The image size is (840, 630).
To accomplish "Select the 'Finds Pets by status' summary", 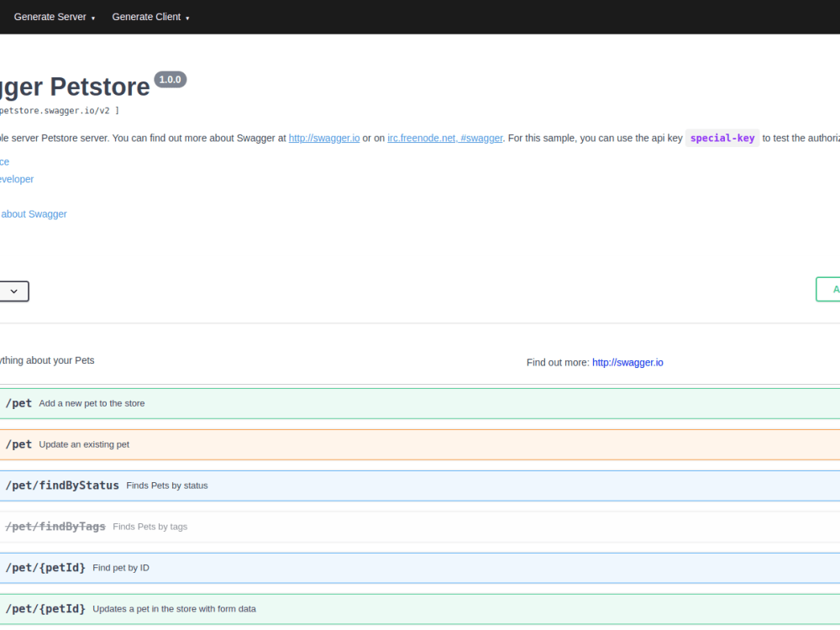I will click(167, 486).
